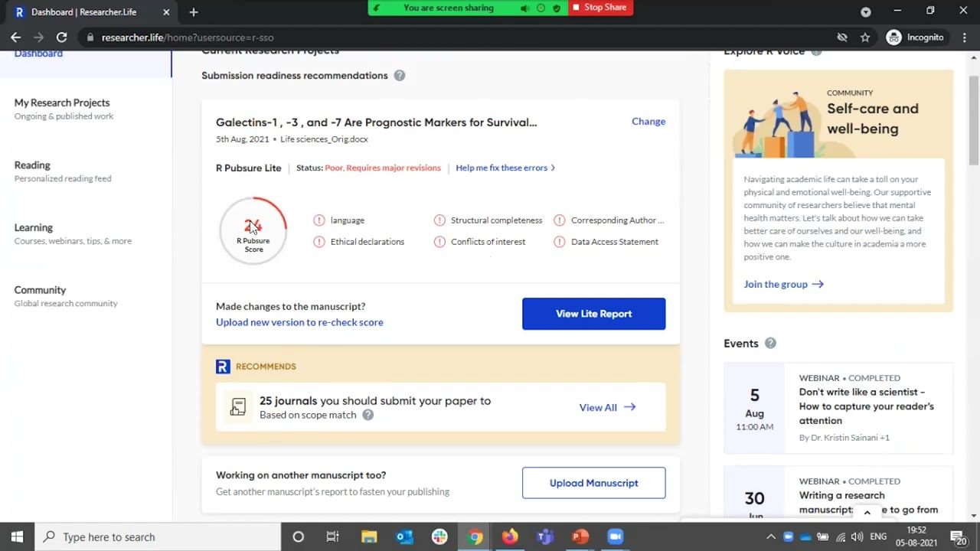Open Cortana circle in taskbar

point(299,536)
